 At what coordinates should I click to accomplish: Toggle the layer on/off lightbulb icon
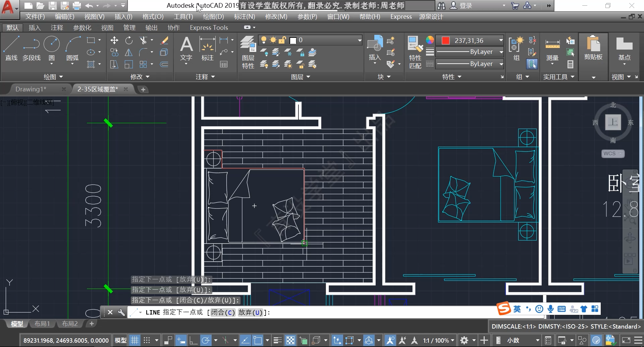[264, 40]
